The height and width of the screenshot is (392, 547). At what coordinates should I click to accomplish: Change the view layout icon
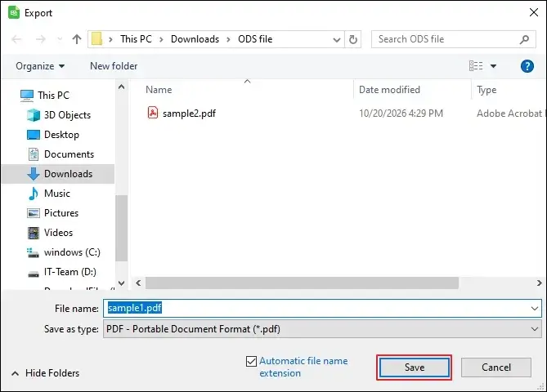(476, 66)
